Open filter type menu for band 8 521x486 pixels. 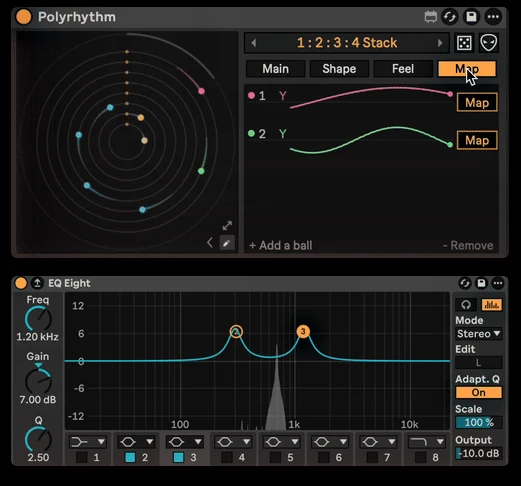coord(427,442)
